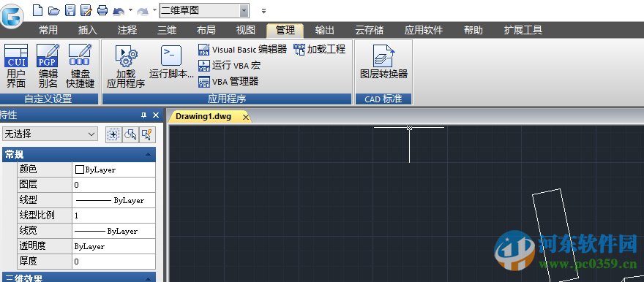This screenshot has height=282, width=644.
Task: Select the 颜色 property label
Action: pos(28,169)
